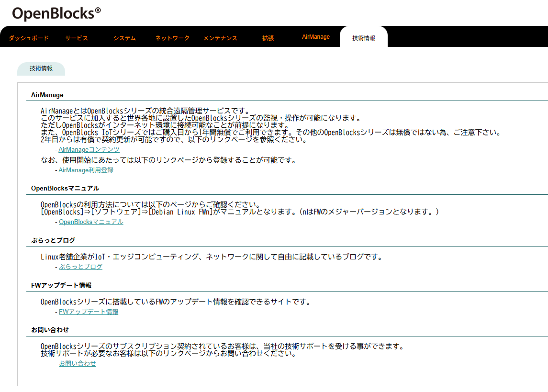Click the お問い合わせ section heading

point(50,330)
